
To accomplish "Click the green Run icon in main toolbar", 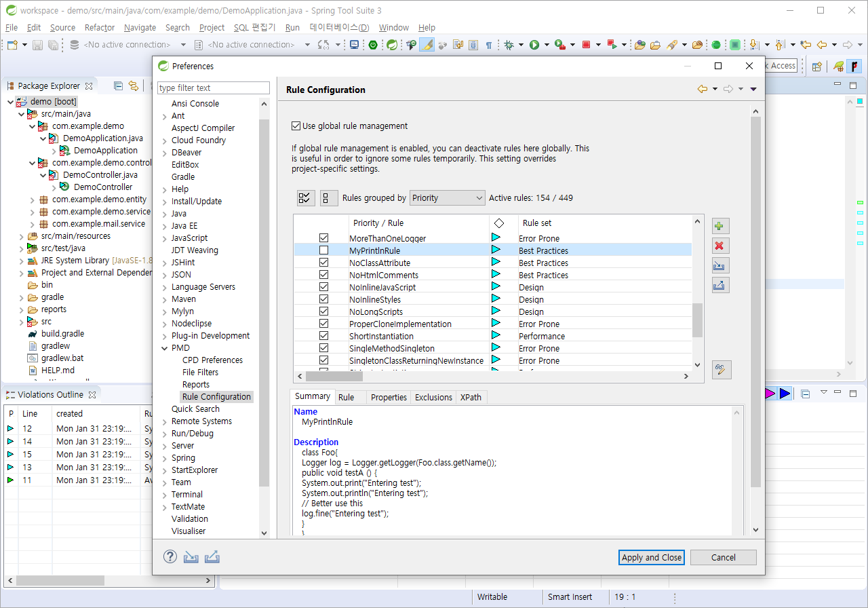I will (x=534, y=45).
